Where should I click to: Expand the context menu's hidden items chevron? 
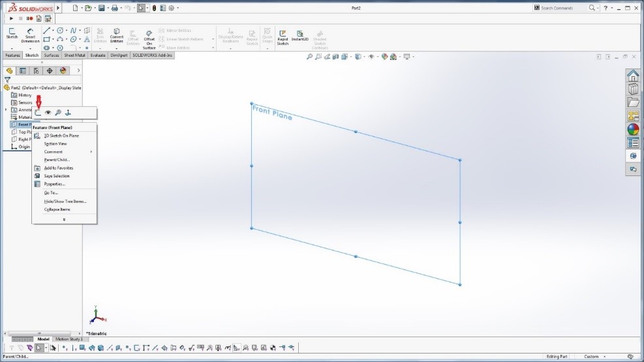pyautogui.click(x=64, y=219)
